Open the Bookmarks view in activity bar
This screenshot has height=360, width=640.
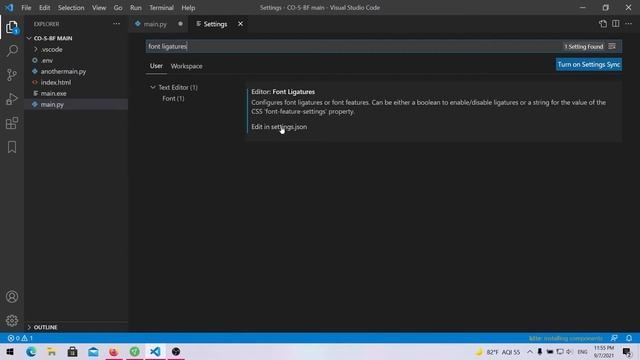12,147
